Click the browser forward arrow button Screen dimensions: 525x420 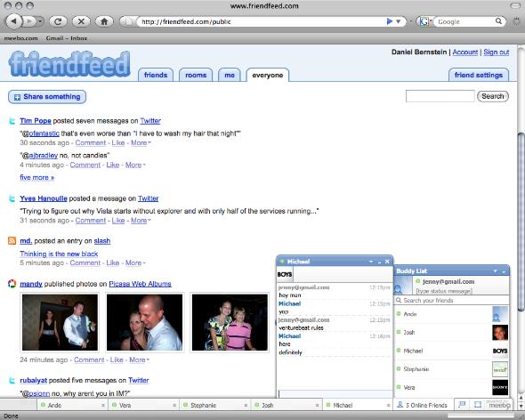29,21
